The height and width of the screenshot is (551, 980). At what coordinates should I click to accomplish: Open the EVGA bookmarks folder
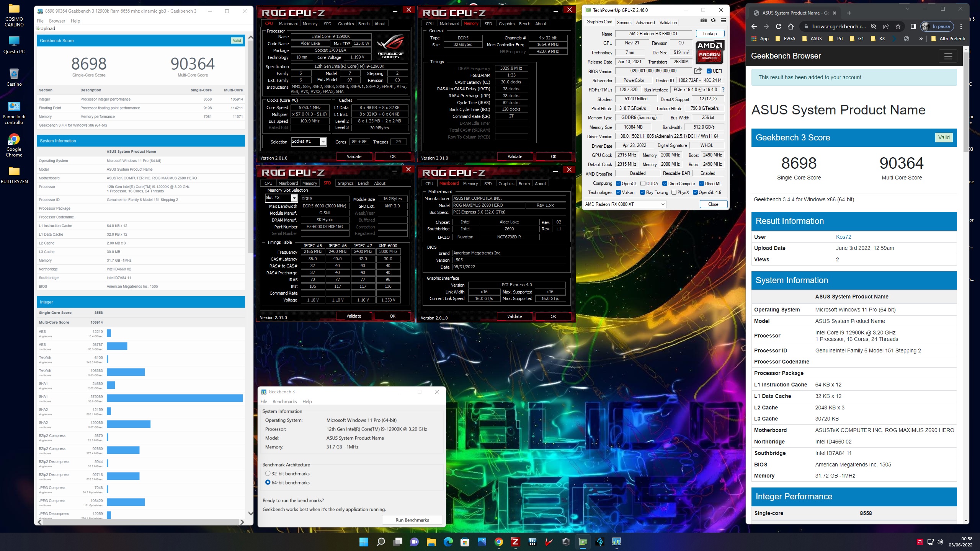click(785, 39)
